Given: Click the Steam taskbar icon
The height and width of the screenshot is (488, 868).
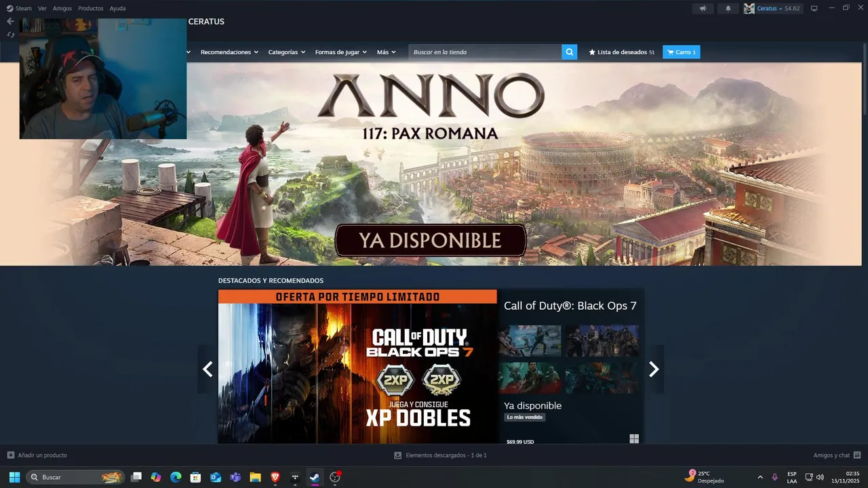Looking at the screenshot, I should tap(315, 477).
